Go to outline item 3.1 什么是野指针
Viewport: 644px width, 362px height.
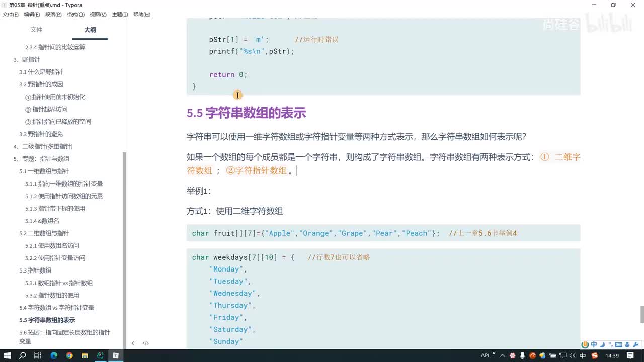41,72
